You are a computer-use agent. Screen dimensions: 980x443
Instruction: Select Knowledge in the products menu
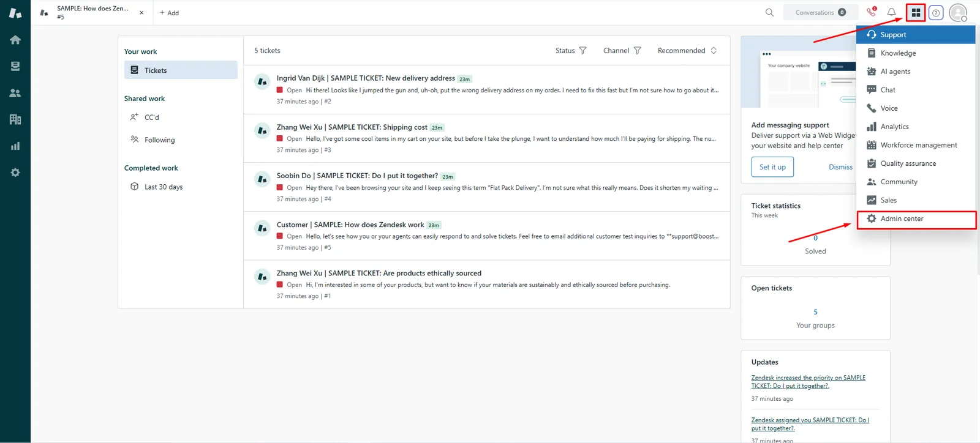(916, 53)
